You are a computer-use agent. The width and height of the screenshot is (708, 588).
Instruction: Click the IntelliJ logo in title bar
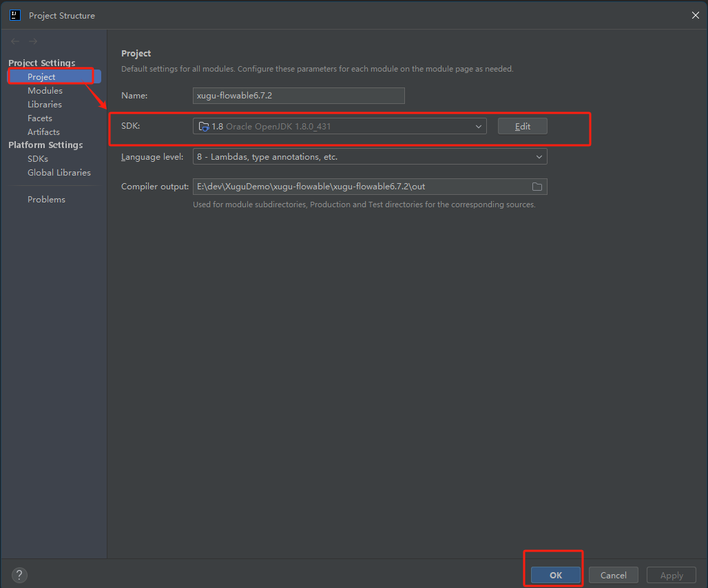(15, 15)
